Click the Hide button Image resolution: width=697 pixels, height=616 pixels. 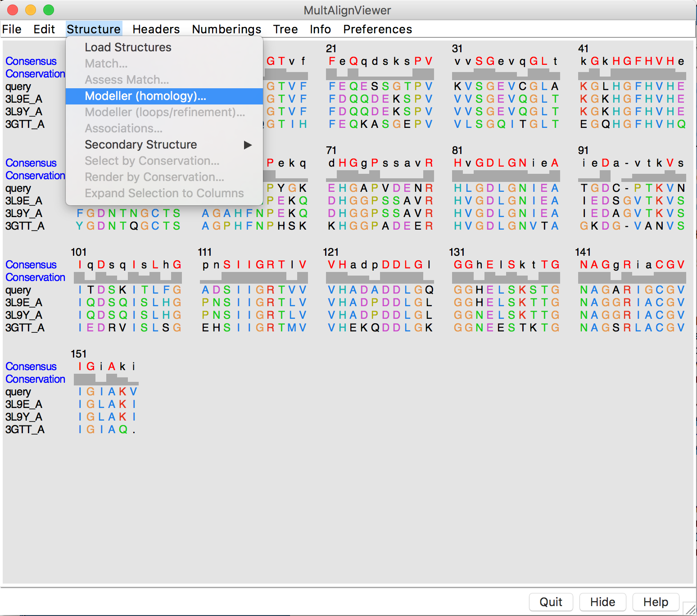coord(602,602)
